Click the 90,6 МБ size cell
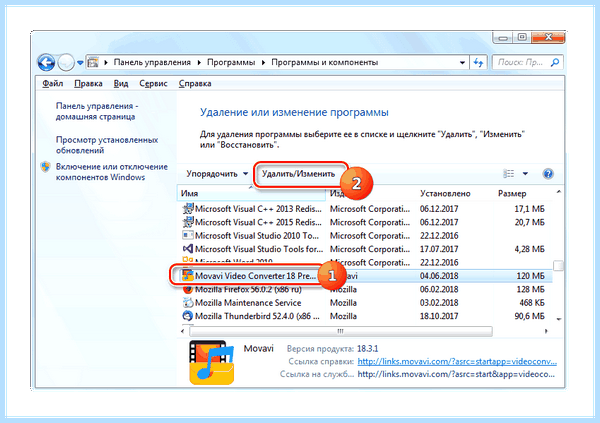This screenshot has height=423, width=600. coord(529,316)
